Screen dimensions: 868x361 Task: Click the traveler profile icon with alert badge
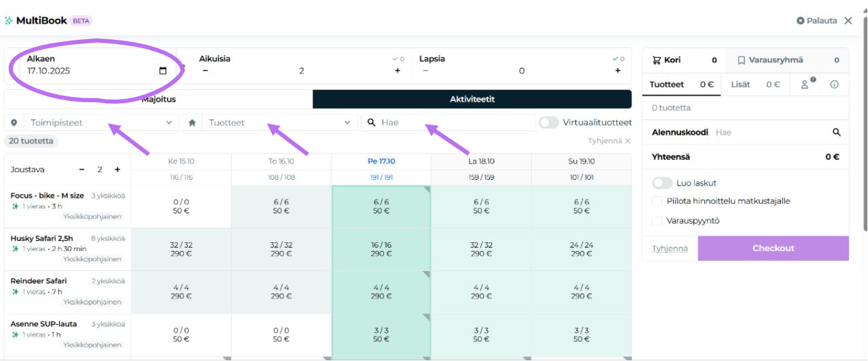click(805, 84)
